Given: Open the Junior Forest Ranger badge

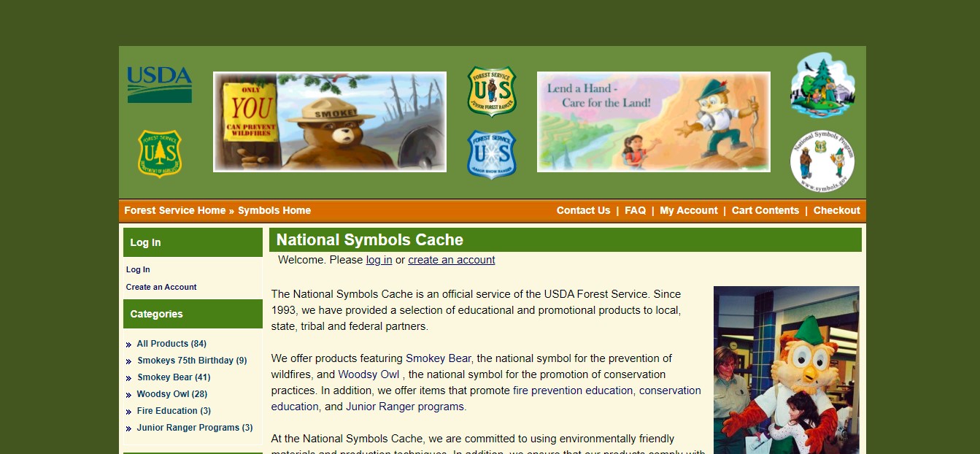Looking at the screenshot, I should [x=492, y=92].
